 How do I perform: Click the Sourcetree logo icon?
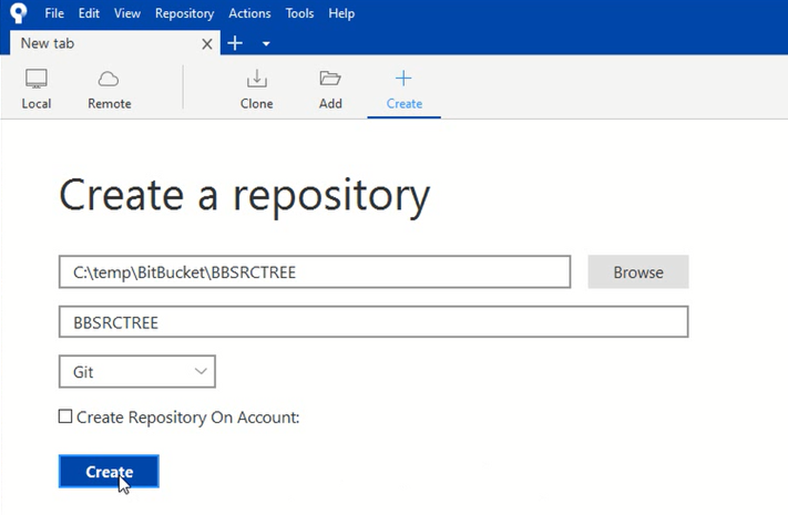pyautogui.click(x=16, y=14)
